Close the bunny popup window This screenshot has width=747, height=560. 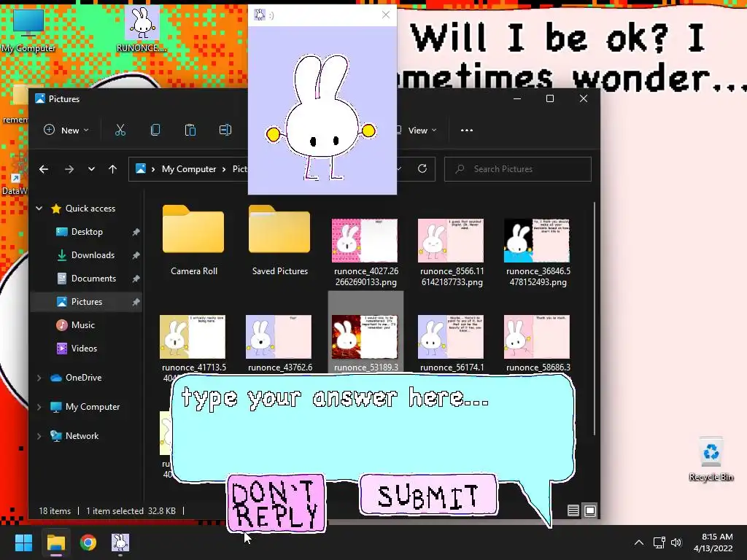386,15
